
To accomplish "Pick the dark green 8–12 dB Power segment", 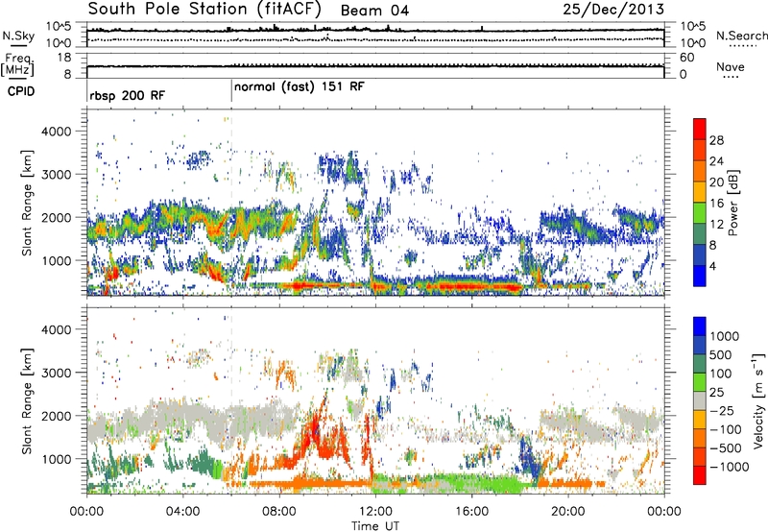I will click(700, 234).
